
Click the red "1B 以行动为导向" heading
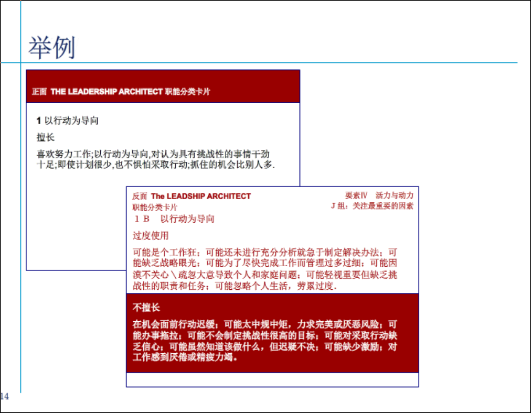click(x=174, y=219)
